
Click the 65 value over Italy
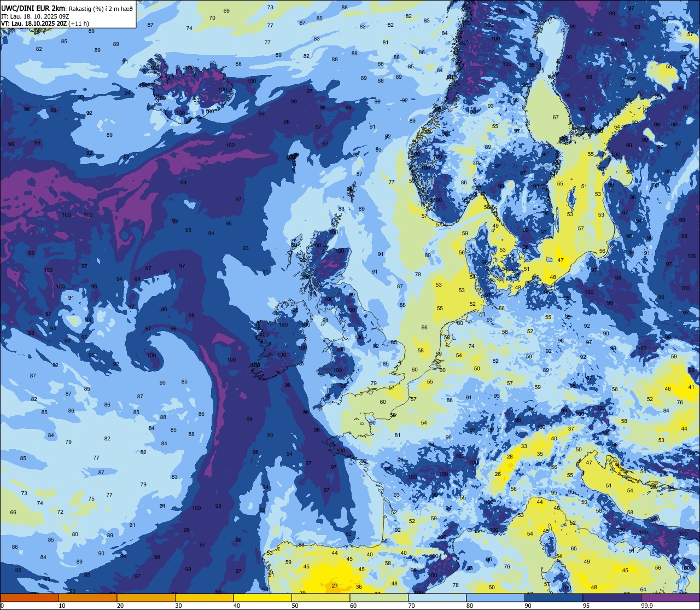(574, 549)
